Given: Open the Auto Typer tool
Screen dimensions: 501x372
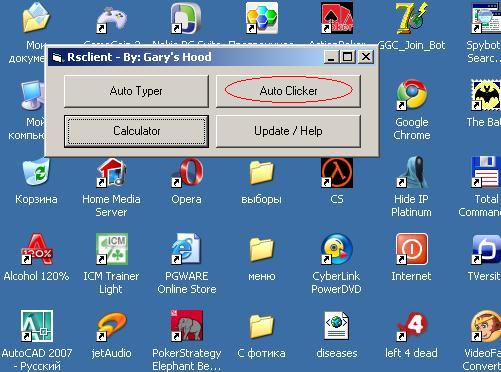Looking at the screenshot, I should pos(136,91).
